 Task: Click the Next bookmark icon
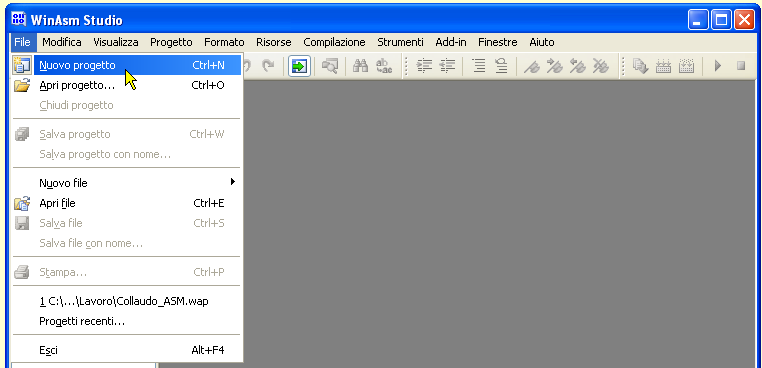tap(554, 66)
